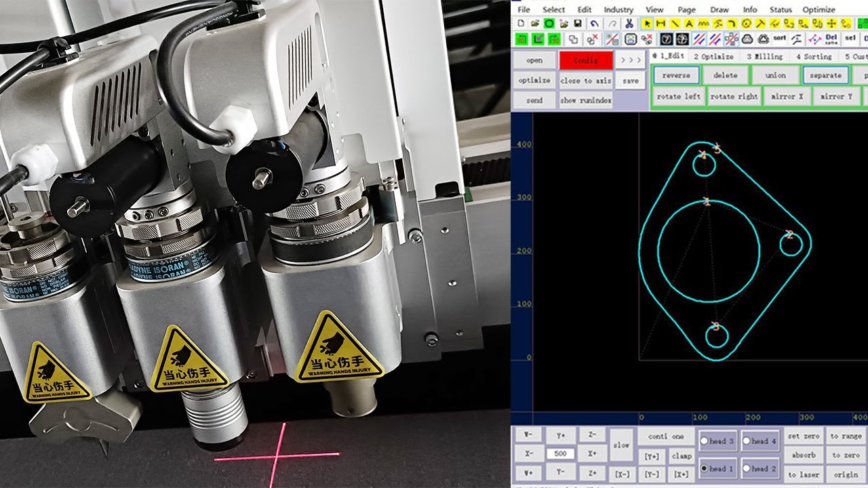Screen dimensions: 868x488
Task: Click the black globe box icon
Action: pyautogui.click(x=682, y=39)
